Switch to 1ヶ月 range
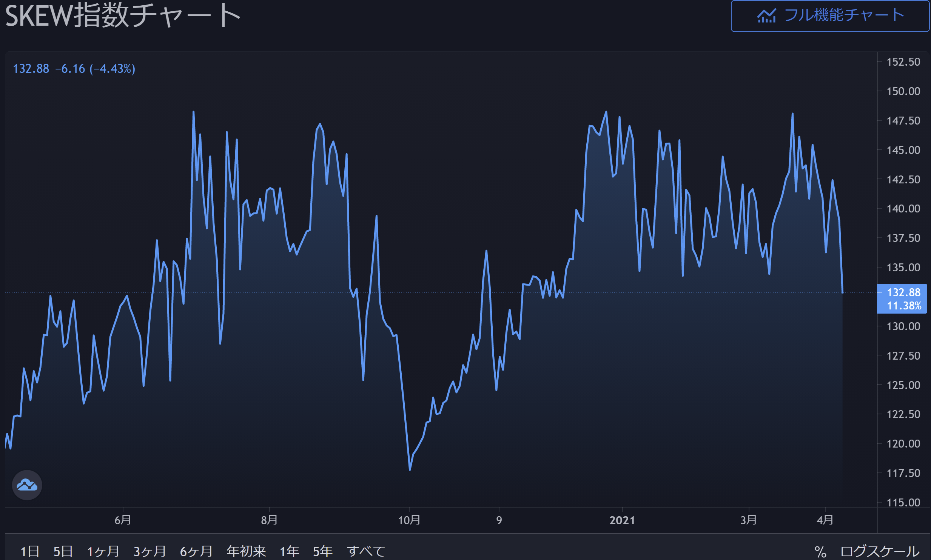This screenshot has height=560, width=931. (103, 552)
